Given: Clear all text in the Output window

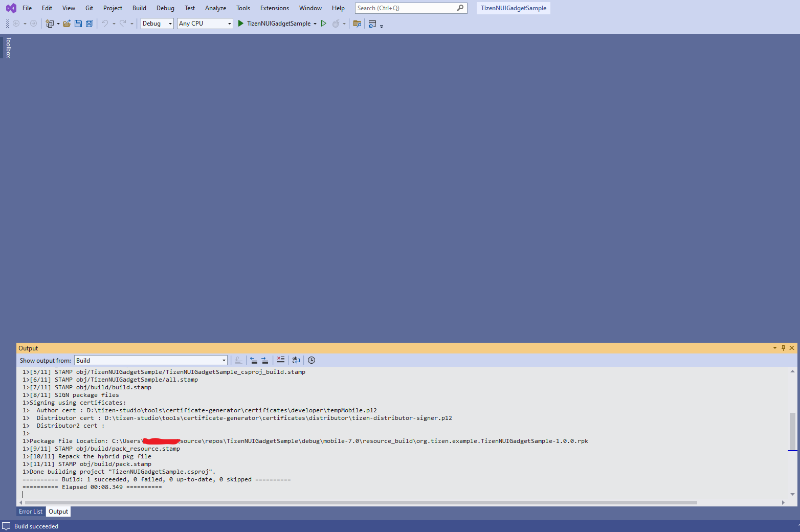Looking at the screenshot, I should [x=280, y=360].
